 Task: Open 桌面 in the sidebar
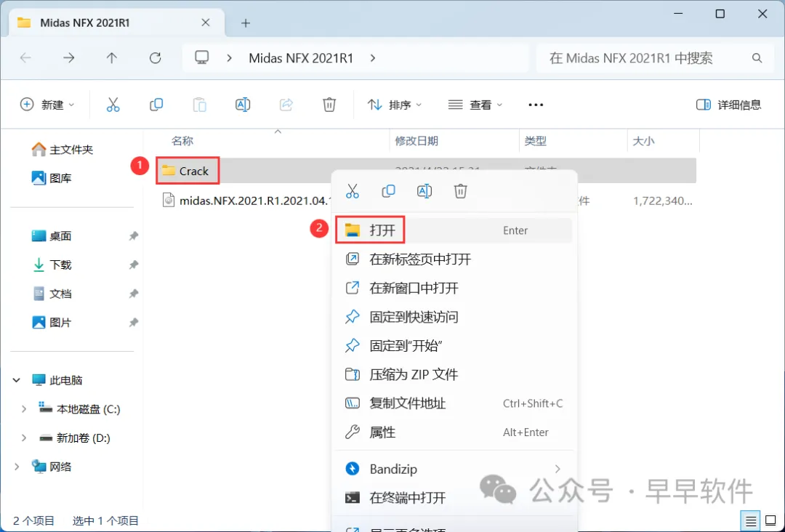[x=52, y=235]
